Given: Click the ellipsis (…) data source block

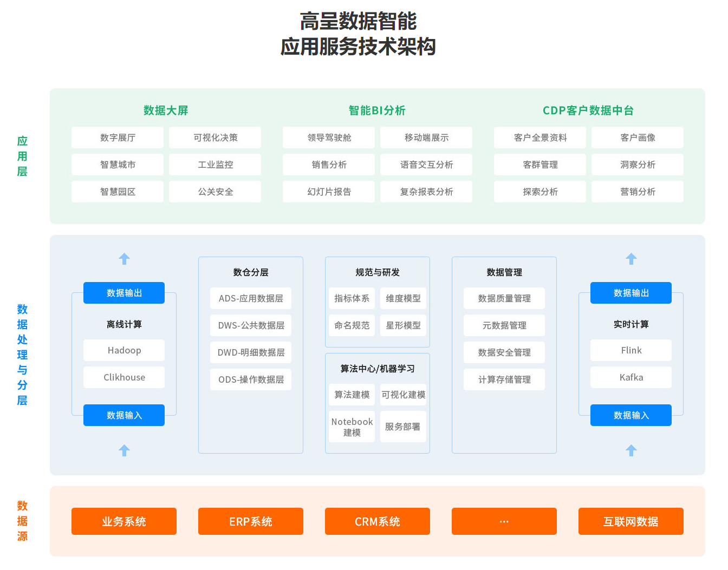Looking at the screenshot, I should [504, 521].
